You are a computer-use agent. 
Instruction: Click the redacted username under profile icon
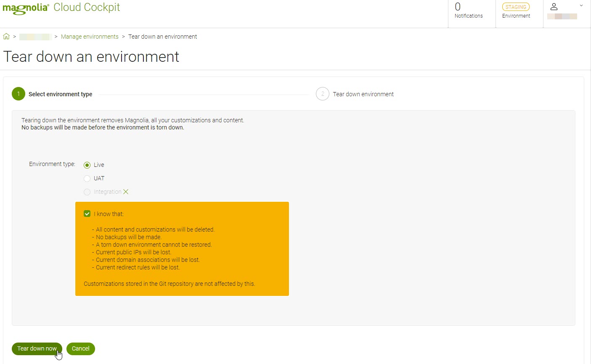click(562, 16)
